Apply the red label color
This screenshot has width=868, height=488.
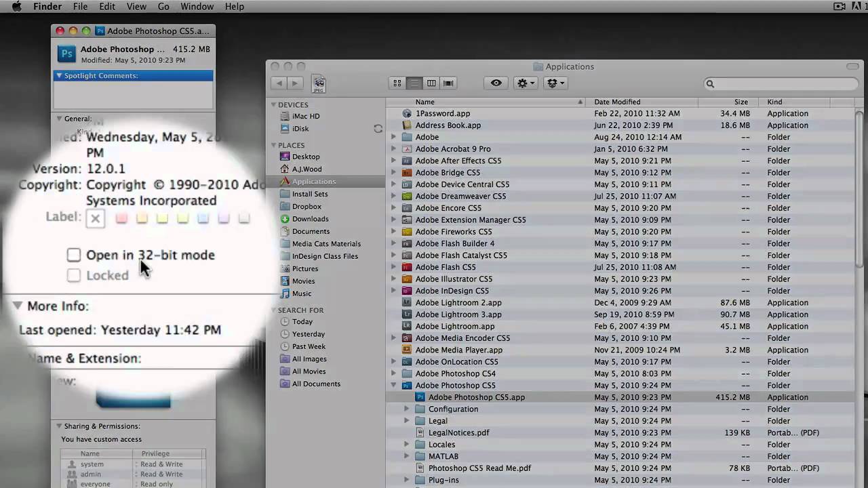click(x=121, y=218)
